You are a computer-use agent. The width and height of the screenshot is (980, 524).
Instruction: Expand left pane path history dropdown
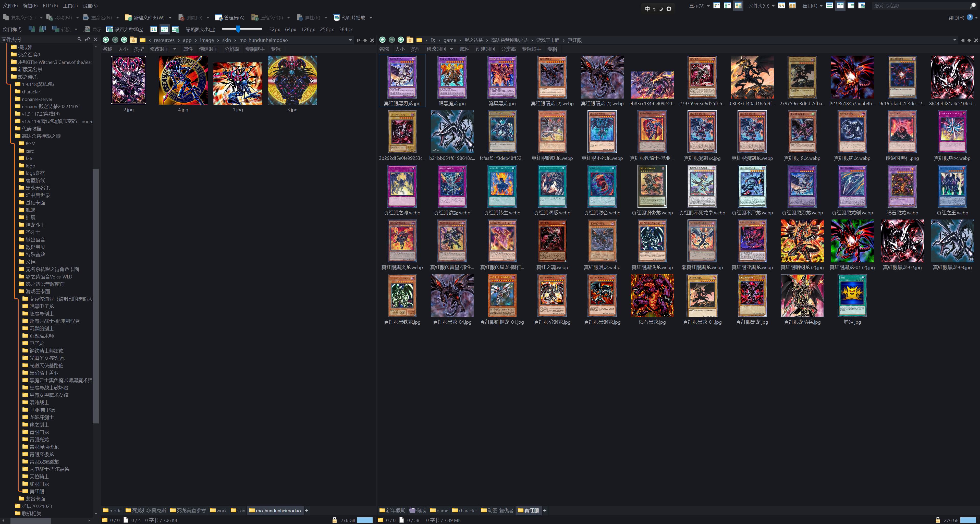350,40
